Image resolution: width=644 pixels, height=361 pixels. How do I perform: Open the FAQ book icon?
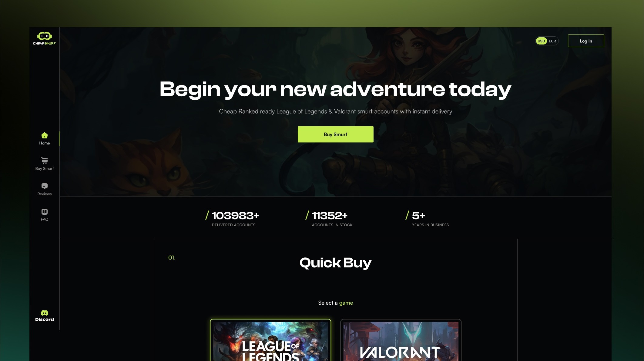tap(45, 211)
